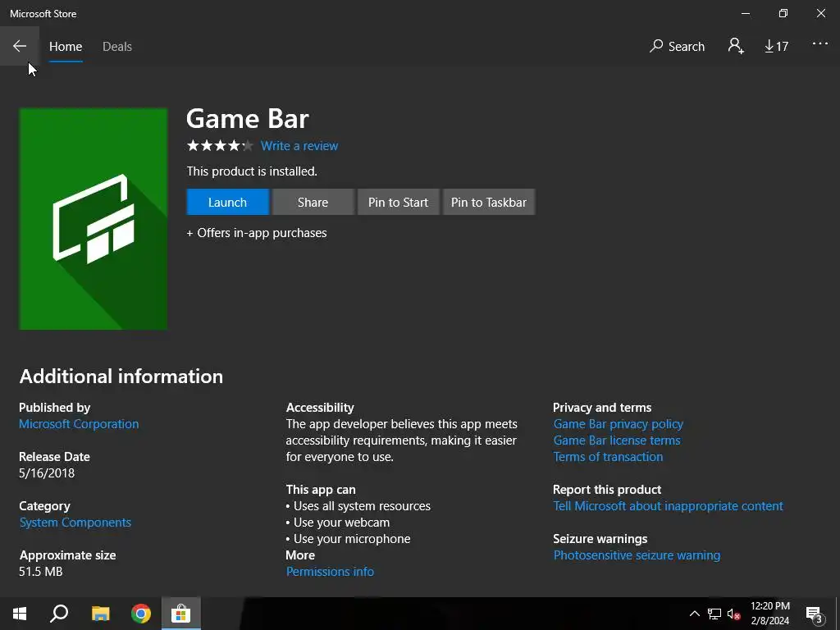The width and height of the screenshot is (840, 630).
Task: Click the '51.5 MB' approximate size
Action: pos(41,572)
